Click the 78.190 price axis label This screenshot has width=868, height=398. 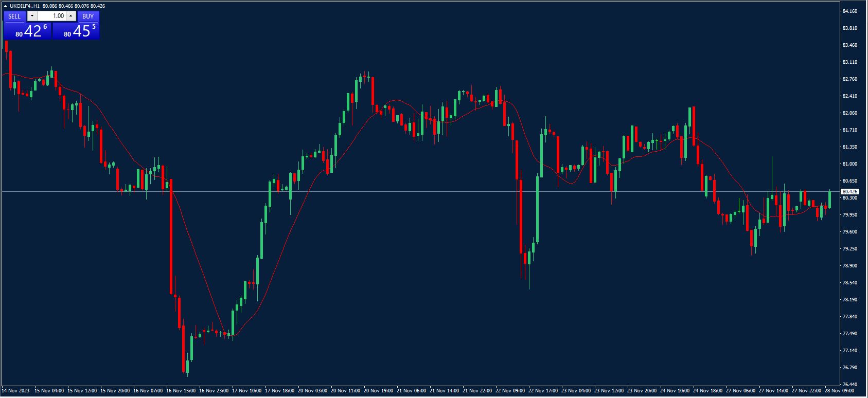pyautogui.click(x=850, y=300)
